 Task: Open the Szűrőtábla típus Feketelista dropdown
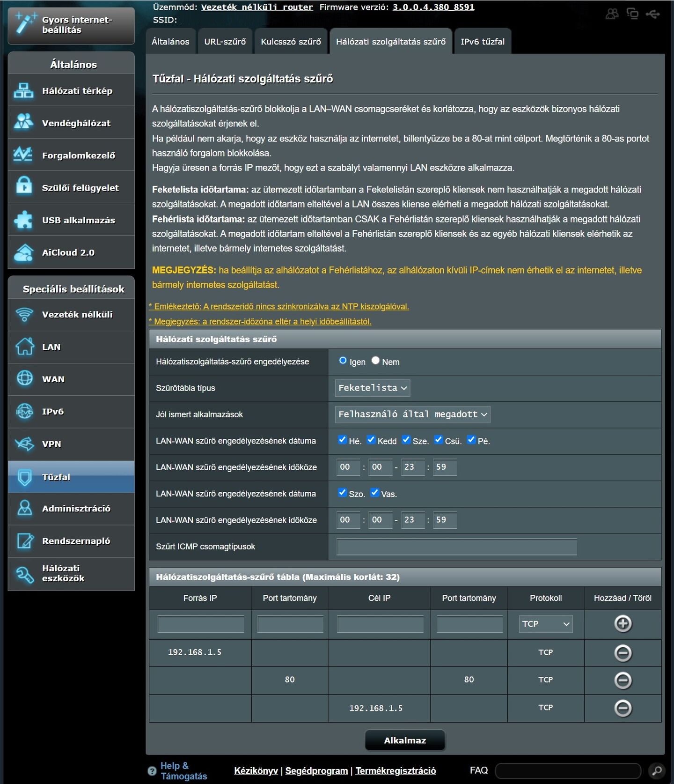pyautogui.click(x=373, y=388)
